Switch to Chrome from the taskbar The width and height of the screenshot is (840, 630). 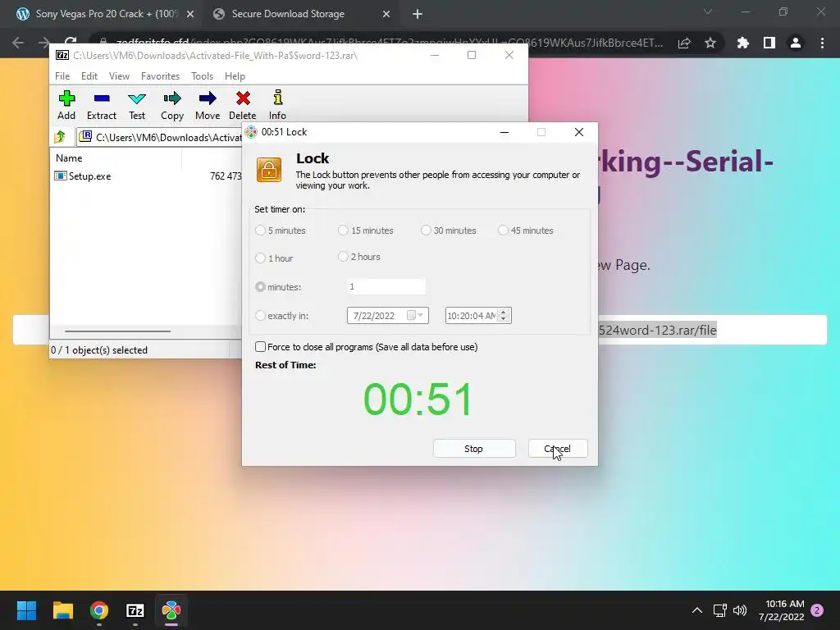tap(99, 610)
